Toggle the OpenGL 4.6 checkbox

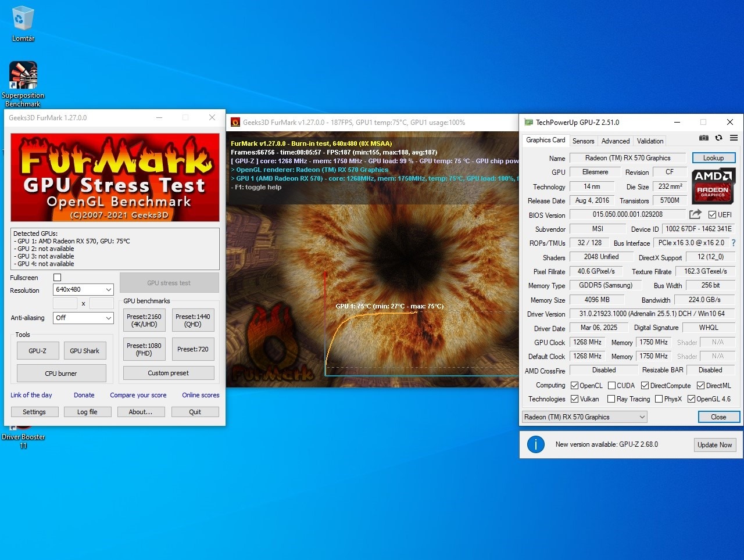[691, 399]
